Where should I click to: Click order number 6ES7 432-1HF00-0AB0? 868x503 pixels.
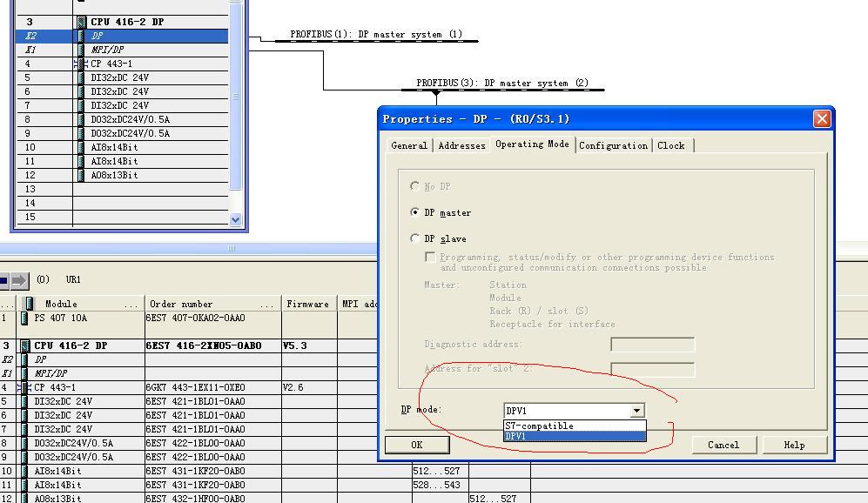[195, 499]
